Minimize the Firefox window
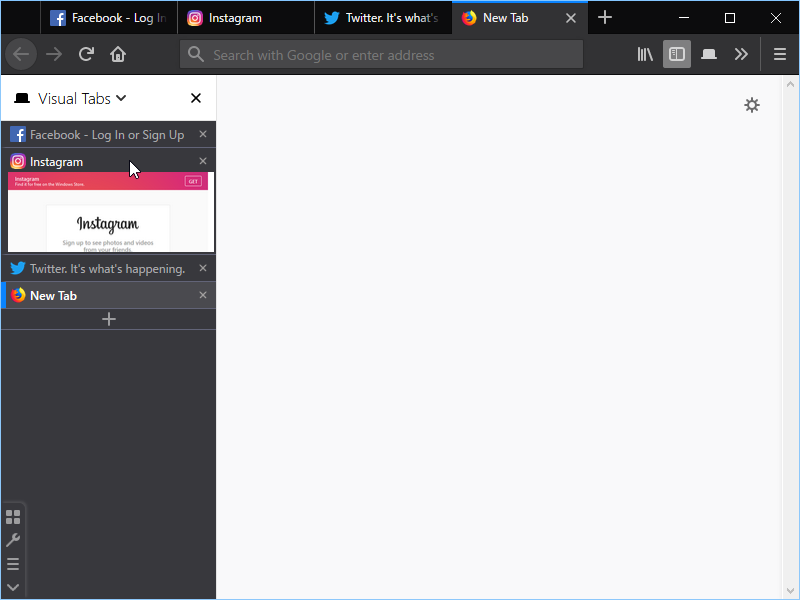Image resolution: width=800 pixels, height=600 pixels. [684, 18]
